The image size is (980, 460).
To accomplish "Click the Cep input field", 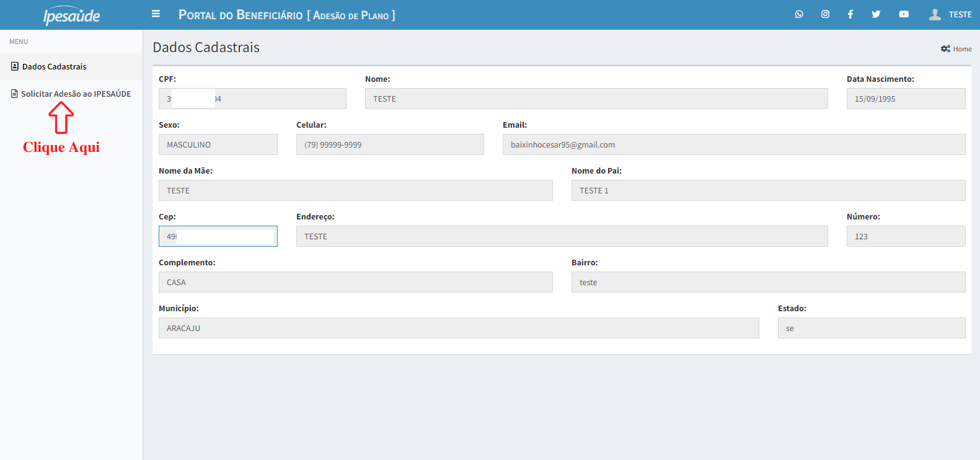I will 218,236.
